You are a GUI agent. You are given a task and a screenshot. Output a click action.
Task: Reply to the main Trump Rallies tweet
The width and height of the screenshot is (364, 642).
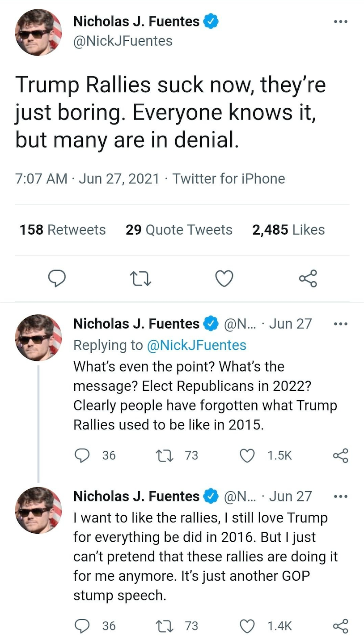[x=57, y=278]
